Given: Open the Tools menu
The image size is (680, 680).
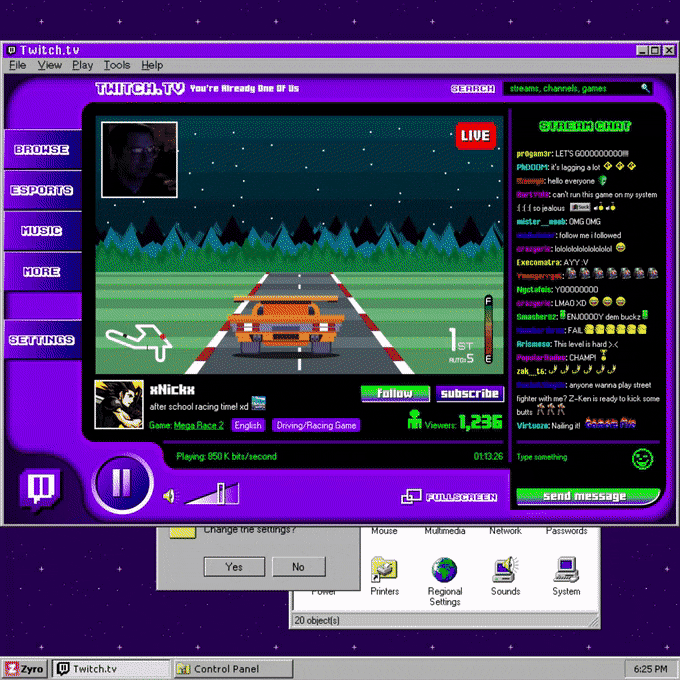Looking at the screenshot, I should coord(117,65).
